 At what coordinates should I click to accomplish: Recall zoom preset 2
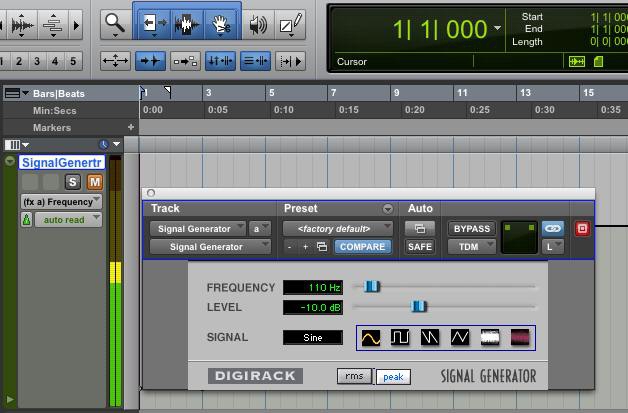(x=19, y=61)
